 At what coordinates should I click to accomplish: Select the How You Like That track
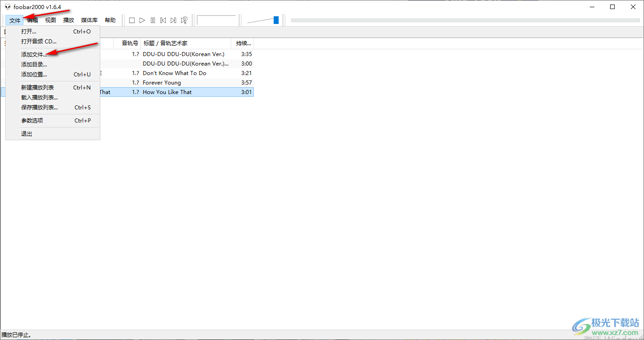[167, 92]
